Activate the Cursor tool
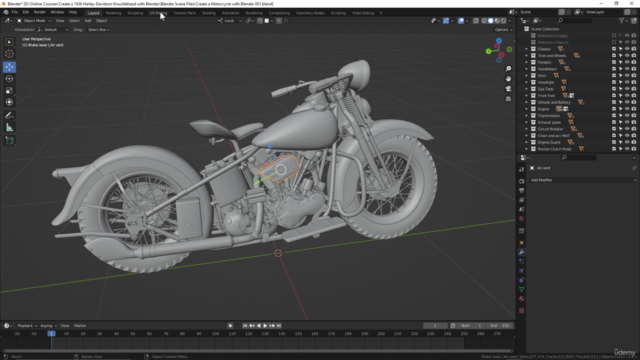The image size is (640, 360). point(9,53)
